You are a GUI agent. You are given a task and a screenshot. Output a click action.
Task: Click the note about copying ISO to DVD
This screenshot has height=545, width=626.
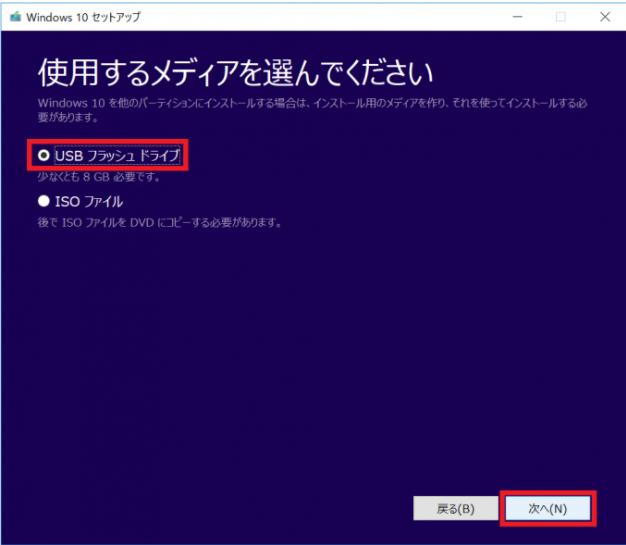click(160, 222)
